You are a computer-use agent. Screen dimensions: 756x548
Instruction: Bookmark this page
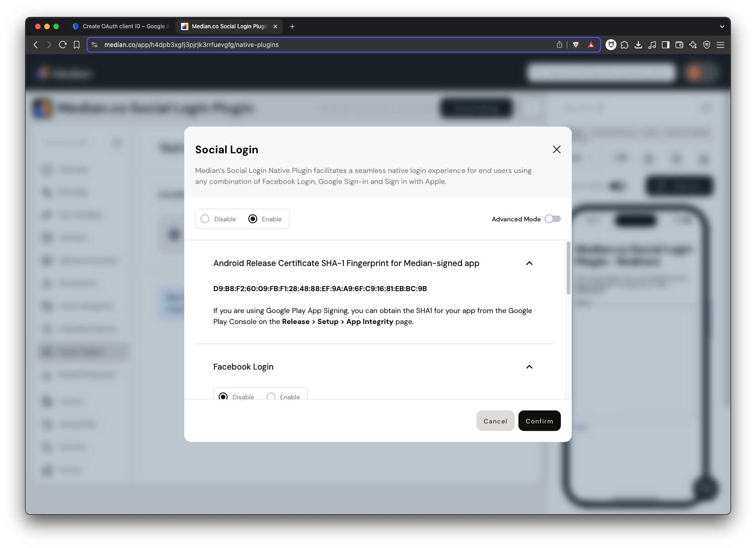[x=77, y=45]
